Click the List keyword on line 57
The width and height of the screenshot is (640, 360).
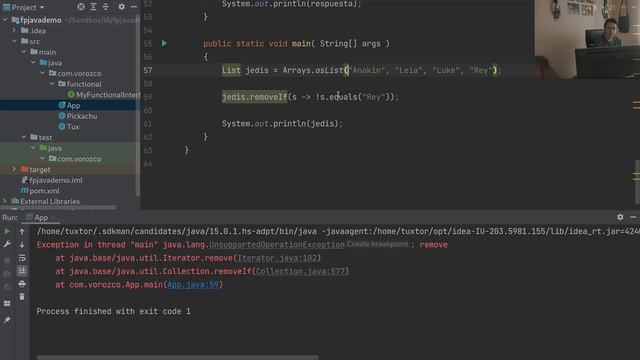pos(231,70)
